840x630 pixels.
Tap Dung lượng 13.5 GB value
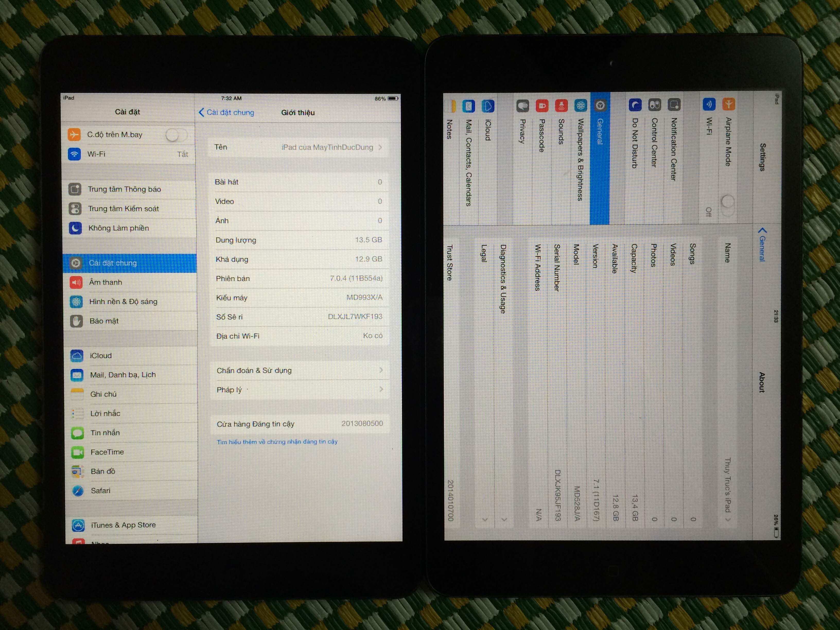pos(368,240)
